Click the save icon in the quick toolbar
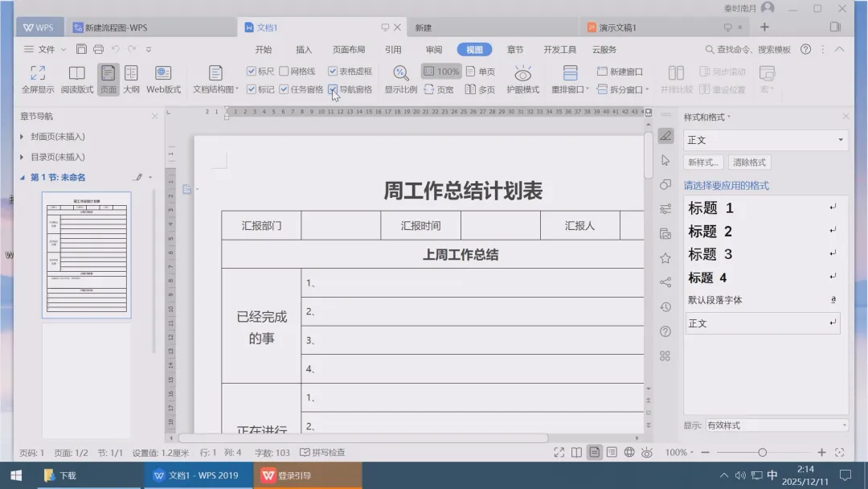Image resolution: width=868 pixels, height=489 pixels. click(x=81, y=49)
